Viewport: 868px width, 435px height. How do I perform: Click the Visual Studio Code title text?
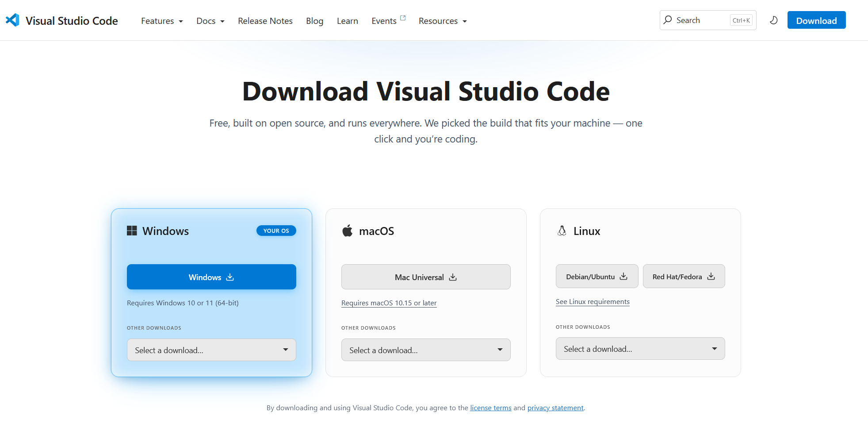[72, 21]
